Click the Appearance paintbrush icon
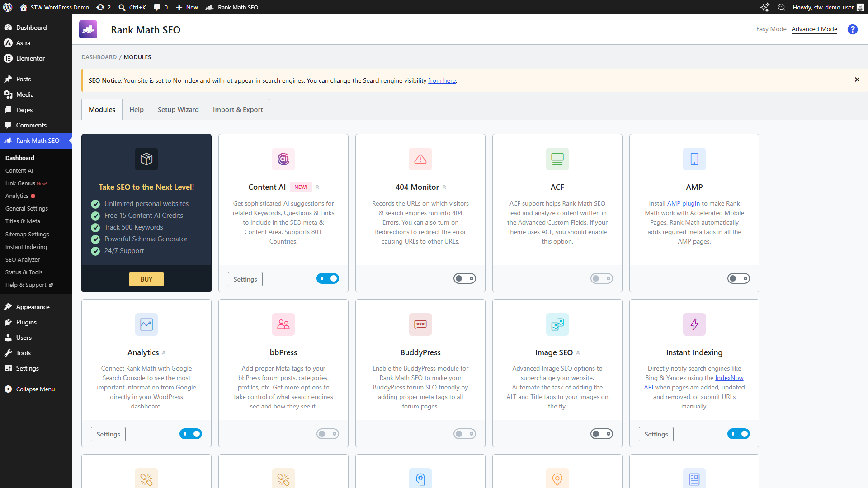 click(x=8, y=307)
